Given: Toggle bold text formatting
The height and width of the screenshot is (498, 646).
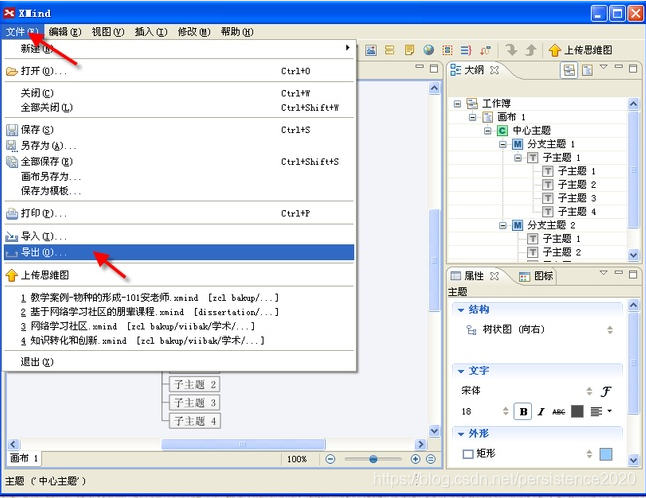Looking at the screenshot, I should point(523,411).
